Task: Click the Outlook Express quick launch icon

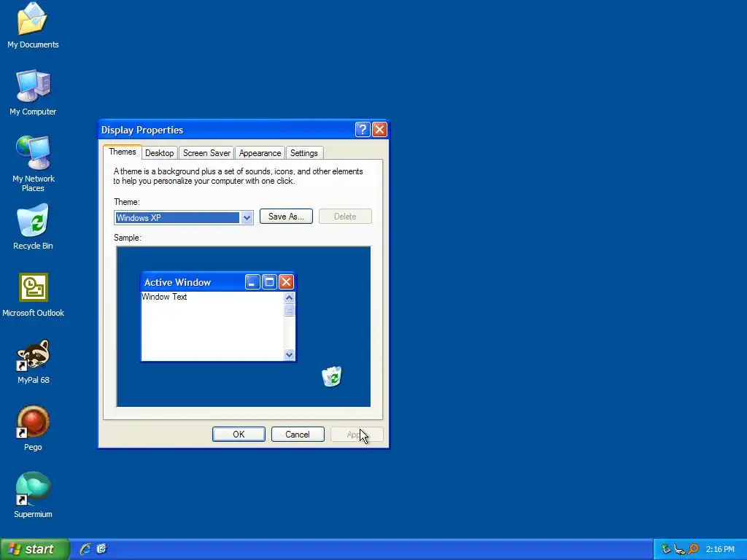Action: tap(101, 549)
